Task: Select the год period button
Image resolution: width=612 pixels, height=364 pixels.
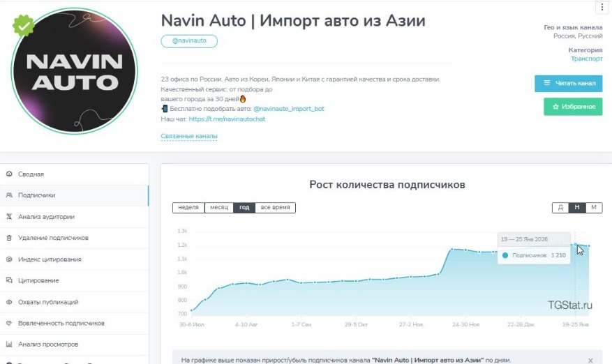Action: [x=244, y=208]
